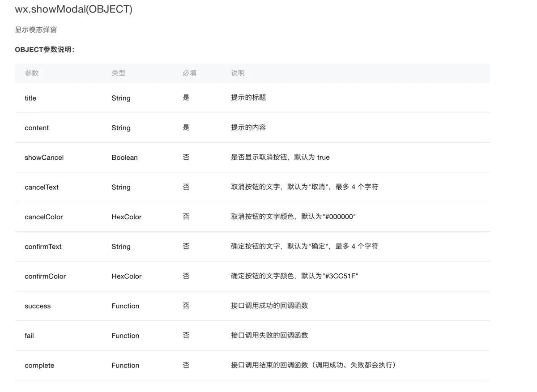Select the title parameter row
This screenshot has height=392, width=537.
click(x=30, y=98)
